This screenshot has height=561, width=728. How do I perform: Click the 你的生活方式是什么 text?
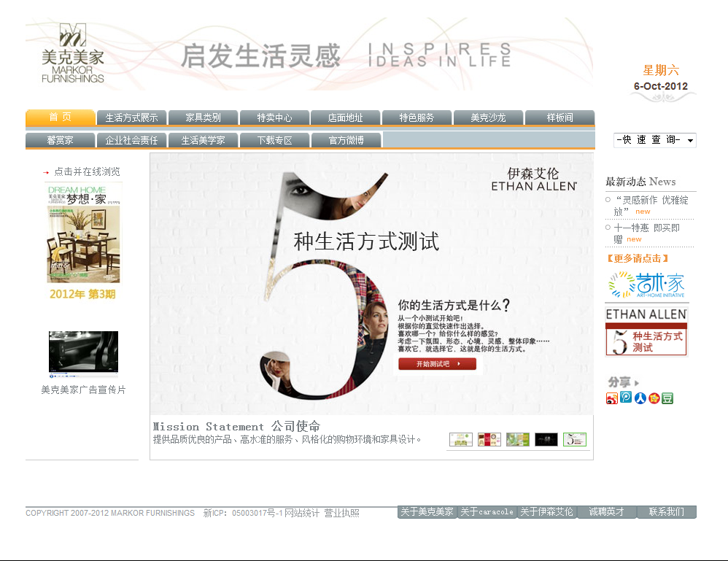tap(454, 305)
